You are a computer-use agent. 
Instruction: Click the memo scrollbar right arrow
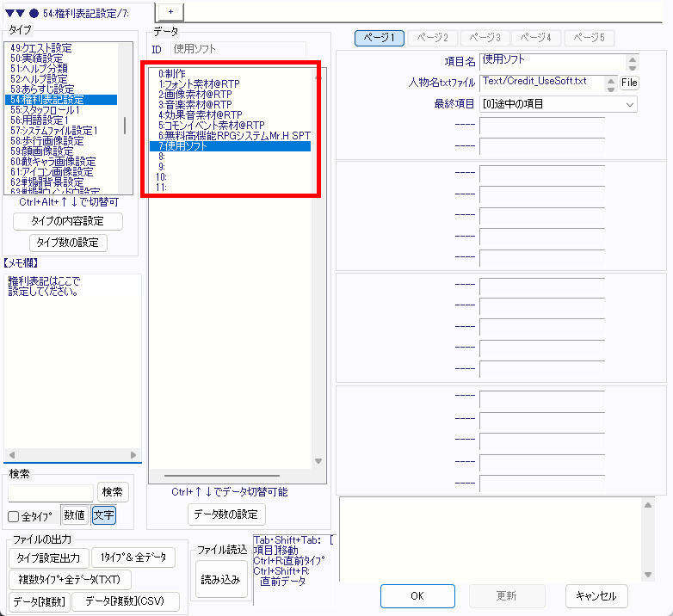click(133, 455)
